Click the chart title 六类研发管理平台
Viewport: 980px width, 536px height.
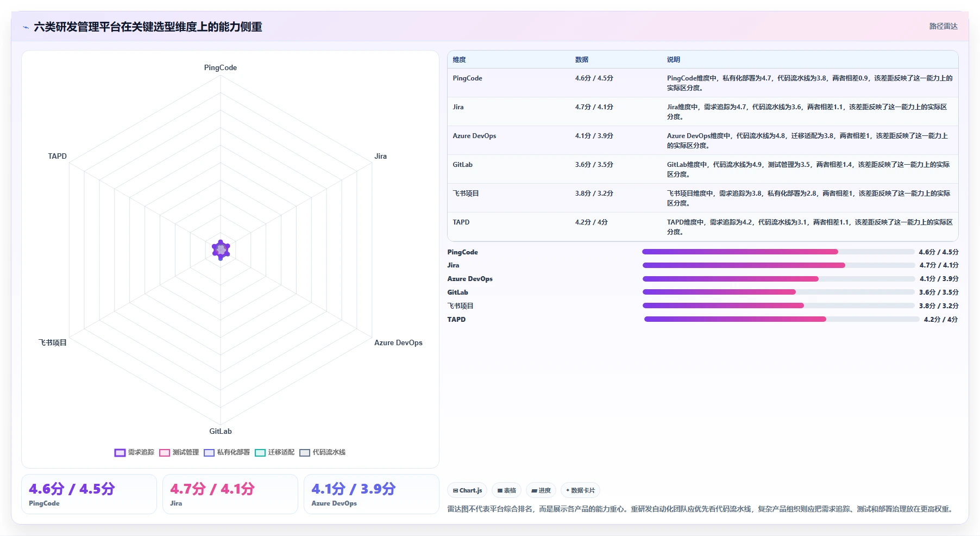point(148,27)
